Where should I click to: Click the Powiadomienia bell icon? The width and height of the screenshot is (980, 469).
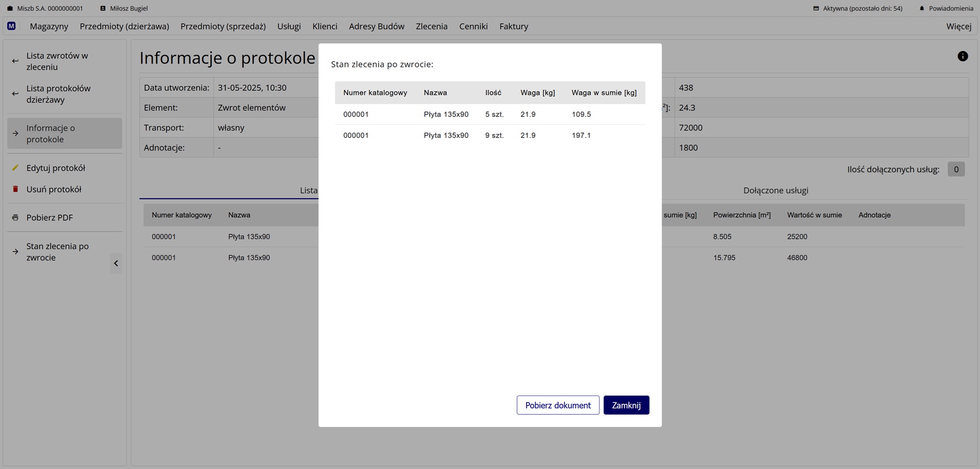(x=921, y=9)
